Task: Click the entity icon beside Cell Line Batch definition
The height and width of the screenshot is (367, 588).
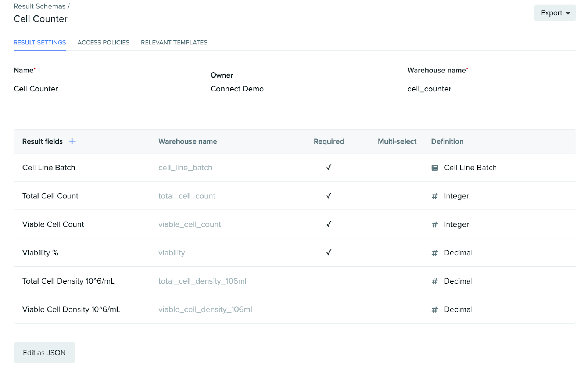Action: click(x=435, y=168)
